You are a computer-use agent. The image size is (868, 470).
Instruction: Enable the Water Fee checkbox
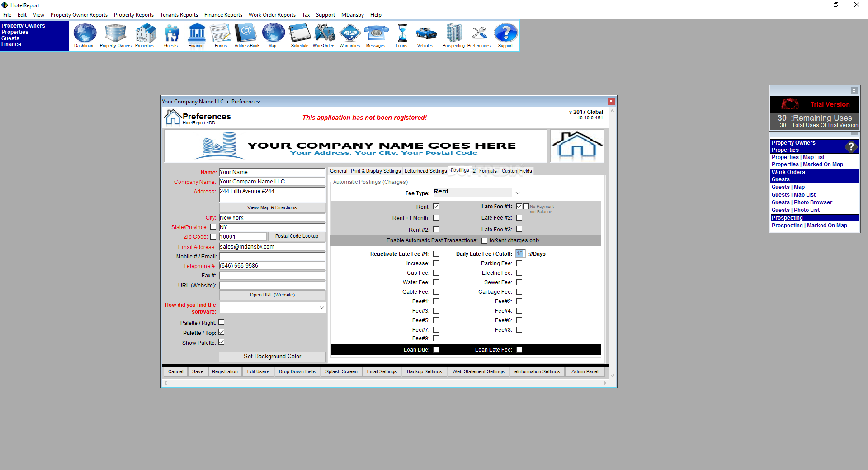(x=436, y=282)
